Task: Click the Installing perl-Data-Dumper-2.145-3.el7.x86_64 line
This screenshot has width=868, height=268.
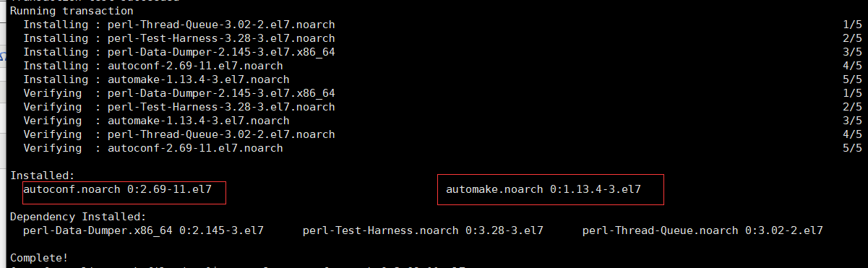Action: pos(179,53)
